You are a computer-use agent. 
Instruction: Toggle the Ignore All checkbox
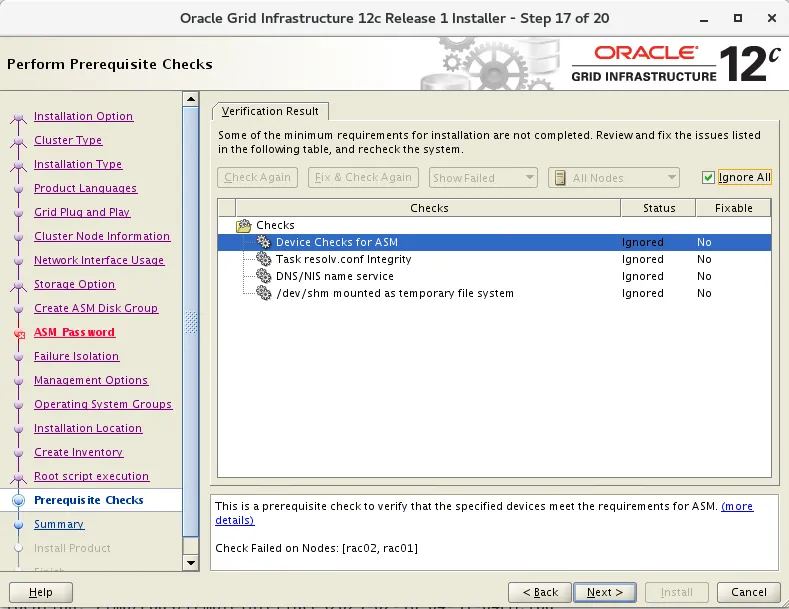pyautogui.click(x=708, y=178)
